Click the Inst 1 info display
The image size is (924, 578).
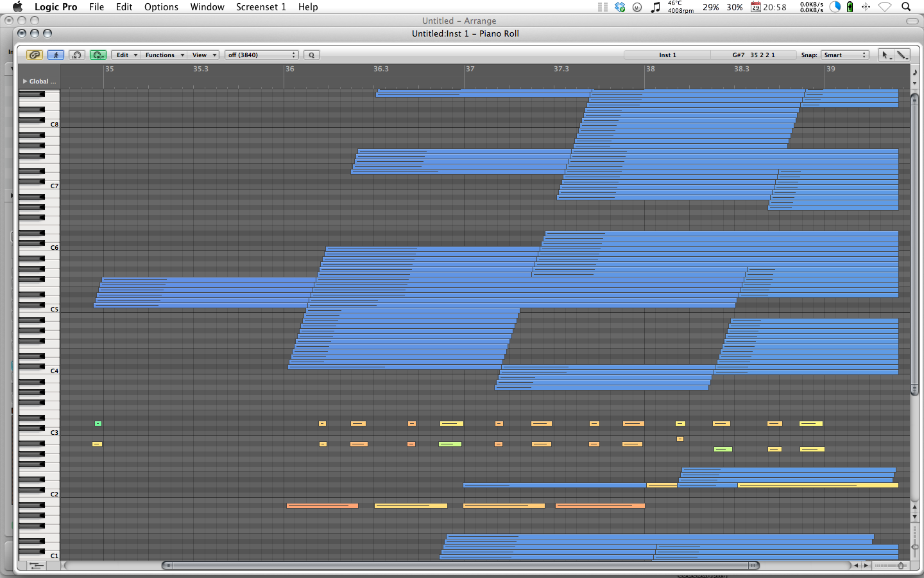[x=667, y=55]
